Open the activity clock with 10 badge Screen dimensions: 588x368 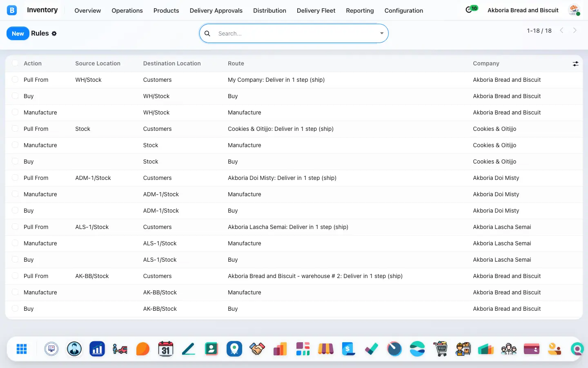(x=472, y=9)
